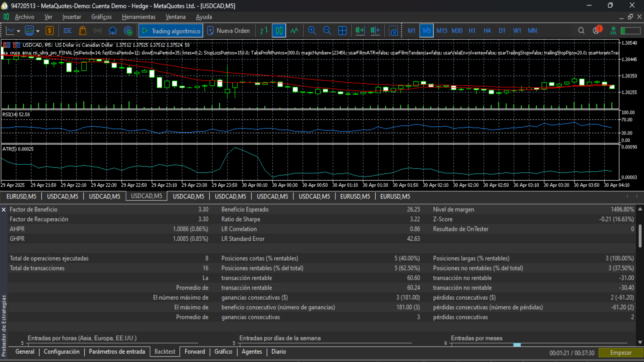Screen dimensions: 644x362
Task: Switch chart to line chart mode
Action: click(x=294, y=31)
